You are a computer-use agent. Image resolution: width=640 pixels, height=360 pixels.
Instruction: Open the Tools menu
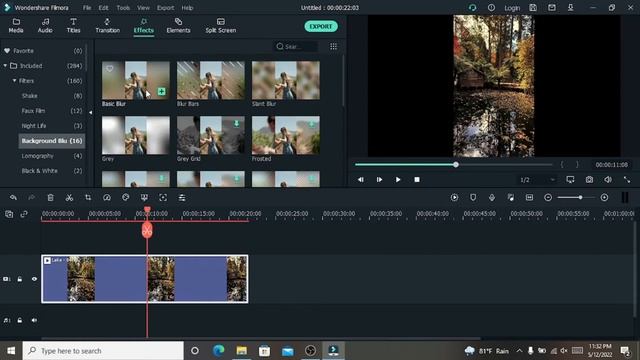[123, 8]
